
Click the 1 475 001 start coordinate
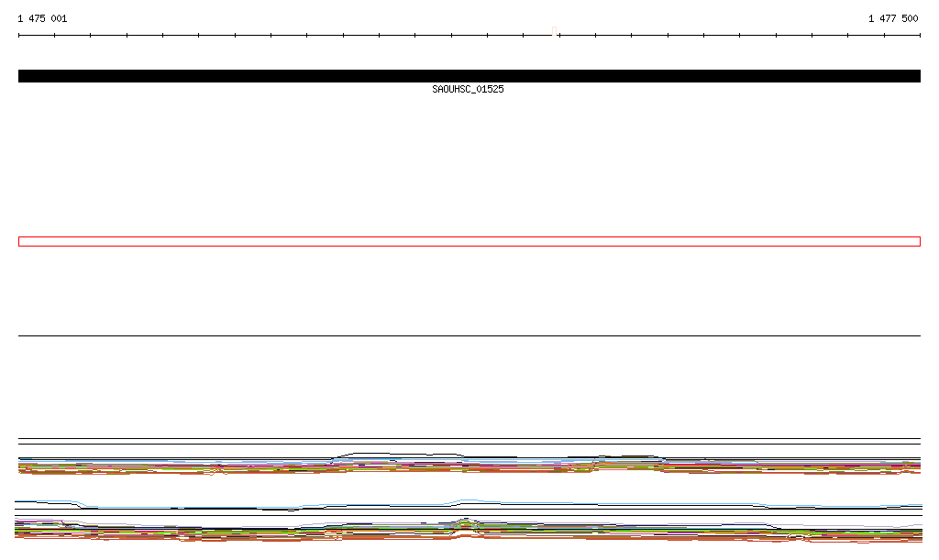click(x=42, y=18)
